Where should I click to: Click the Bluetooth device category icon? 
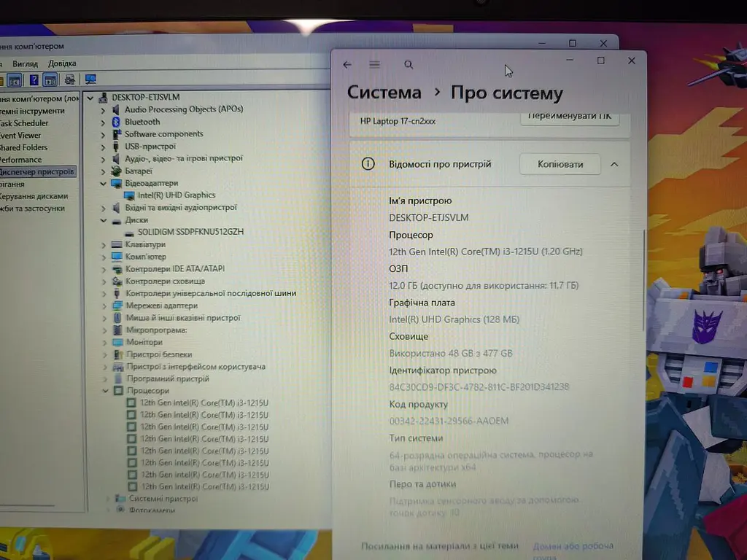click(x=116, y=122)
